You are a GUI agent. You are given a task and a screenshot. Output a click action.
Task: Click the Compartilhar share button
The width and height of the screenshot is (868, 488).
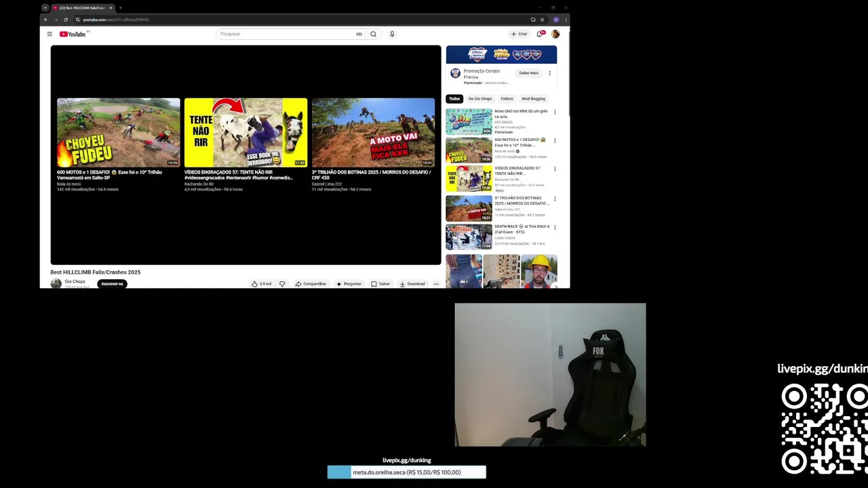pos(311,284)
